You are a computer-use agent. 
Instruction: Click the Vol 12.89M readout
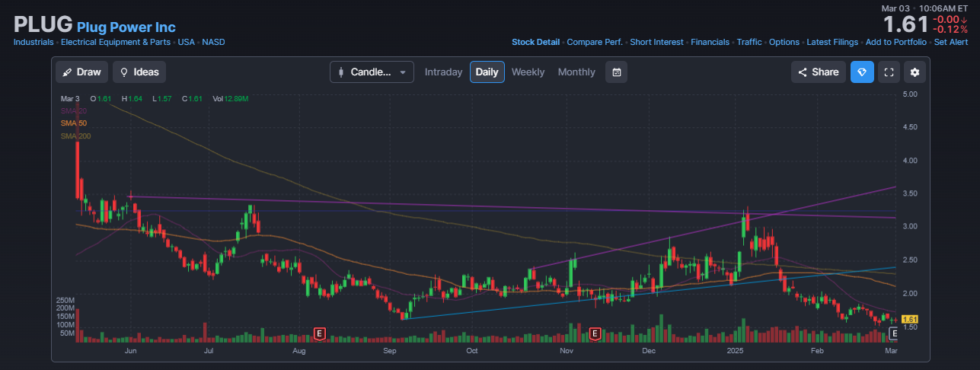pos(231,99)
